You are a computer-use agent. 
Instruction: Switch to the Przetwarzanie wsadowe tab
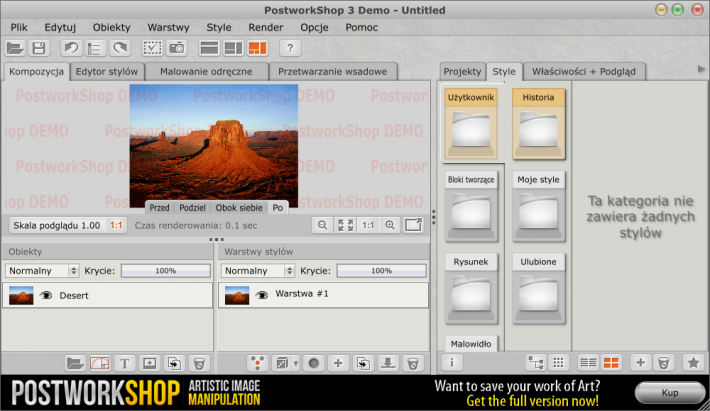coord(332,72)
